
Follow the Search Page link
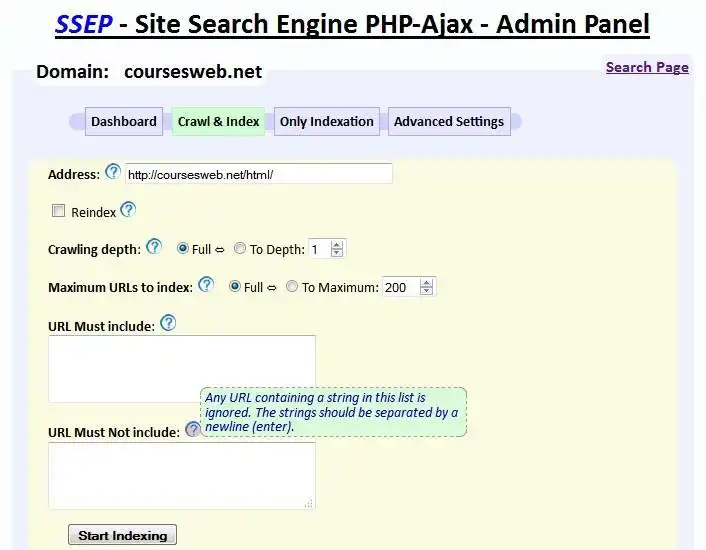point(647,67)
